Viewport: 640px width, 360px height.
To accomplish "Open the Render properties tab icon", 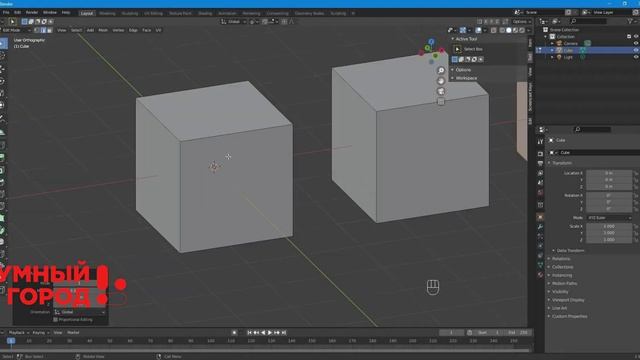I will point(540,154).
